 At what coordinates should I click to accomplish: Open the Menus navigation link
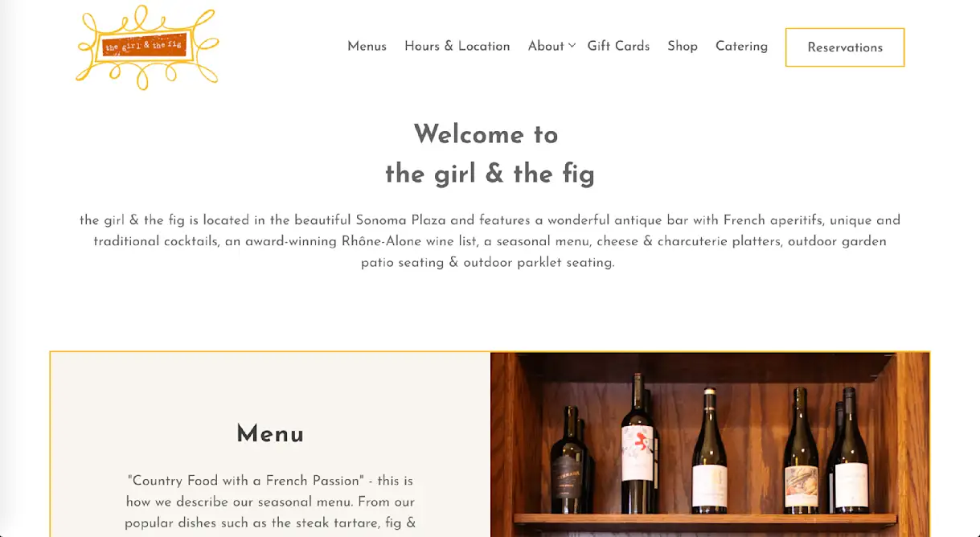(x=367, y=47)
